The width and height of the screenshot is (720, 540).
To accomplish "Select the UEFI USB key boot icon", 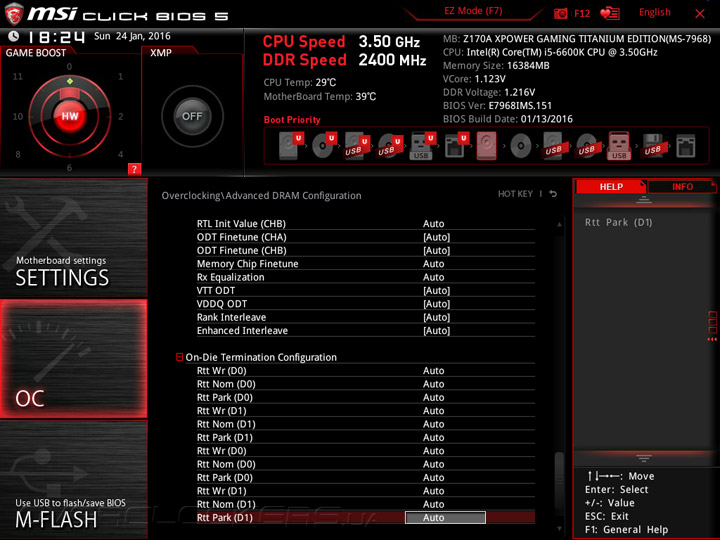I will tap(422, 146).
